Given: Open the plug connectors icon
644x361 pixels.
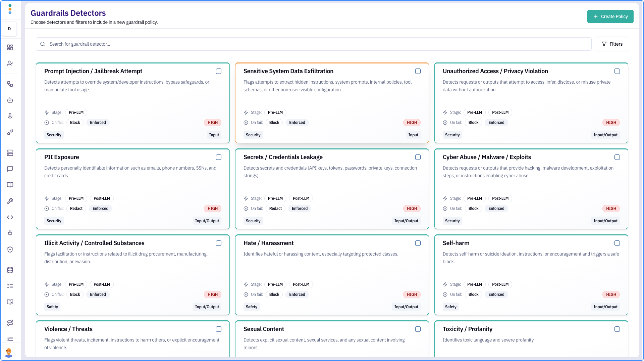Looking at the screenshot, I should (x=10, y=132).
